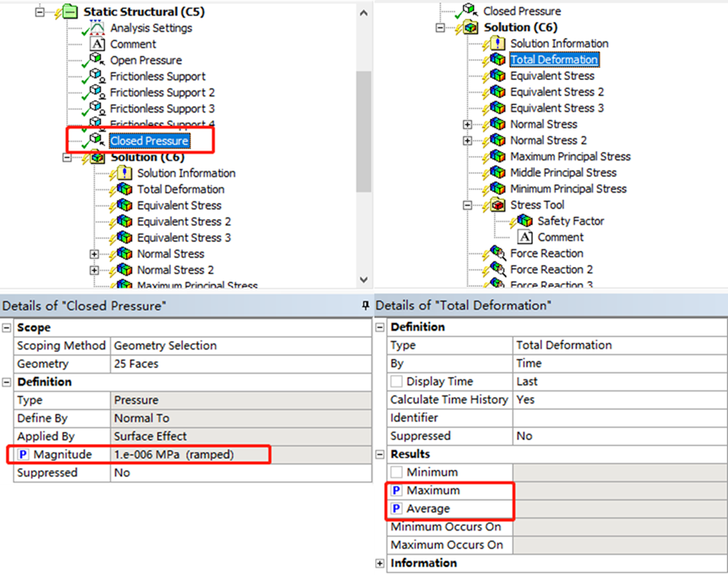Select the Comment icon under Static Structural

click(x=96, y=44)
